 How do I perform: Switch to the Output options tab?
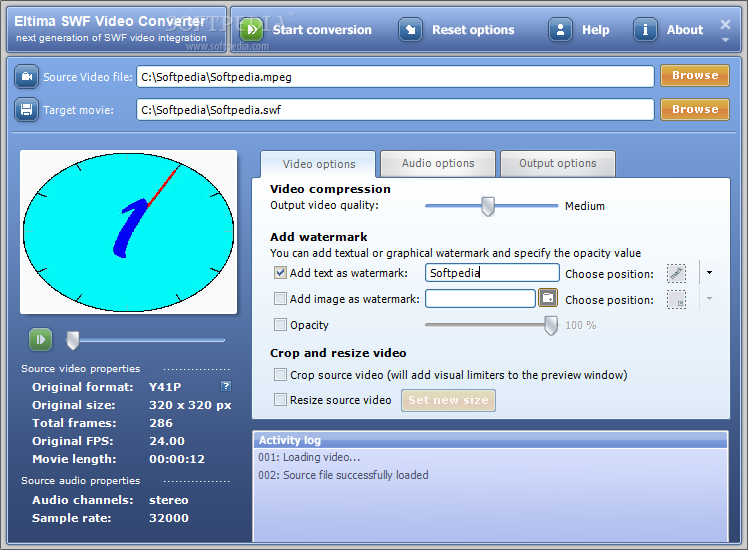558,164
